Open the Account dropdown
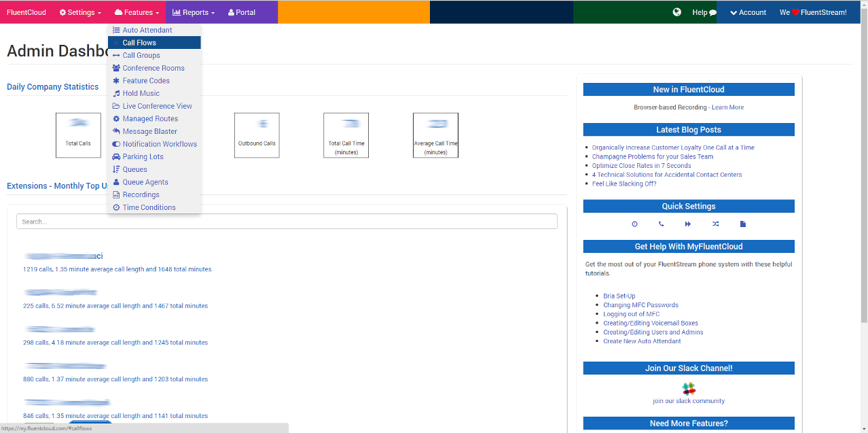This screenshot has width=868, height=433. point(748,12)
